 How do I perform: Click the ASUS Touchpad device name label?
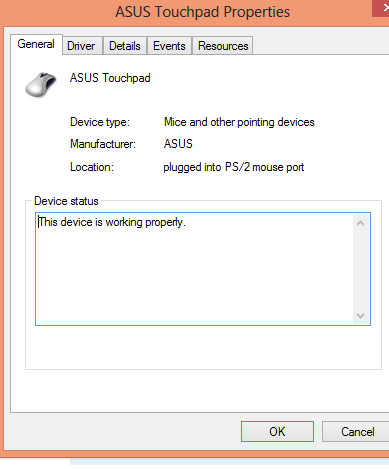(x=110, y=78)
